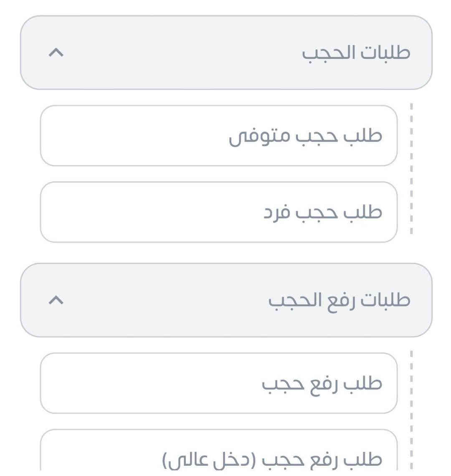Collapse طلبات الحجب using its chevron arrow

[x=57, y=53]
